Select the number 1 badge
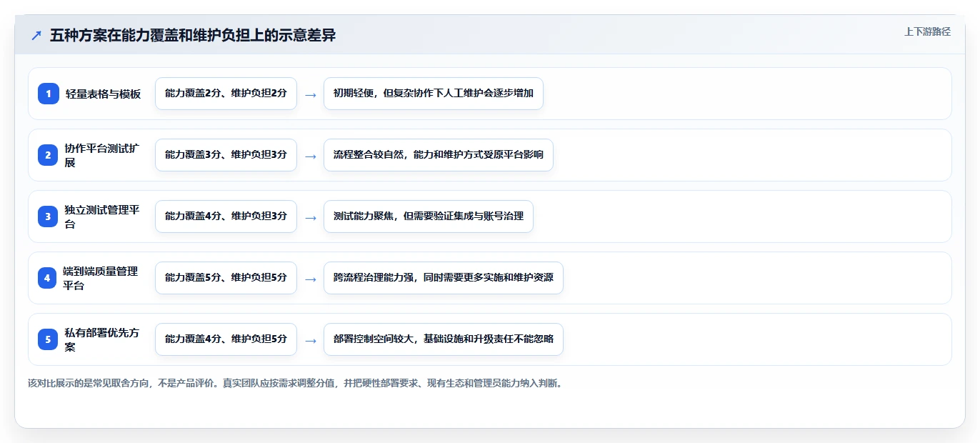980x443 pixels. pos(49,94)
